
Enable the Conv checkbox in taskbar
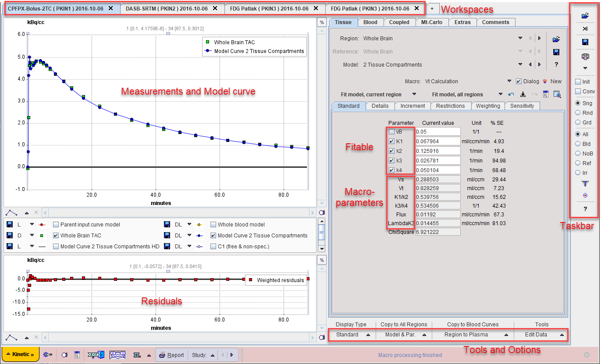tap(578, 92)
